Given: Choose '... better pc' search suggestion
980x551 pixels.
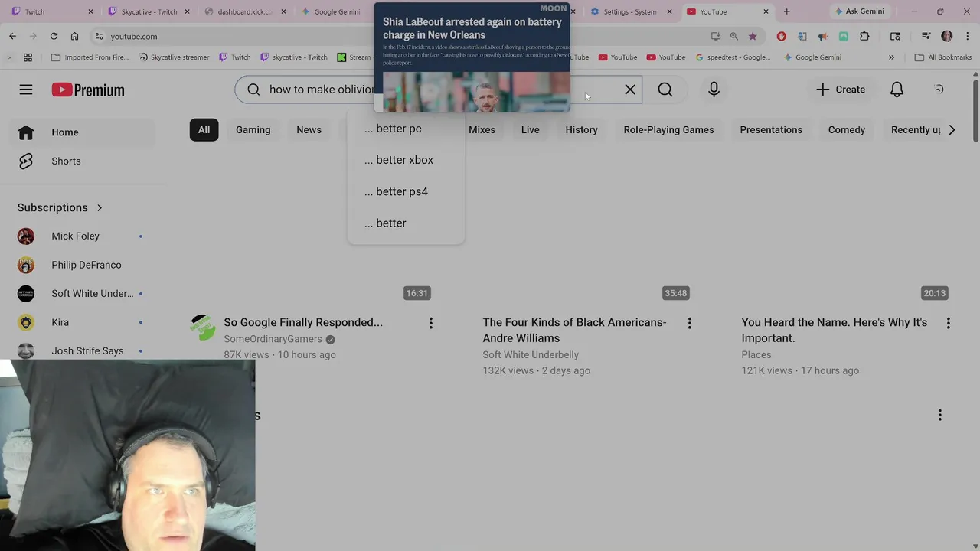Looking at the screenshot, I should (x=406, y=129).
